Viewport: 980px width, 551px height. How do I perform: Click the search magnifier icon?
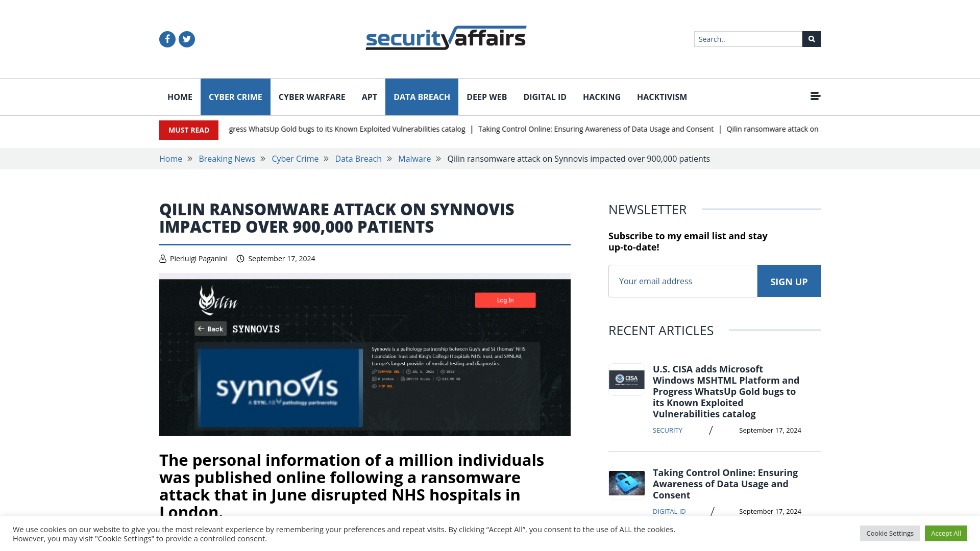pyautogui.click(x=812, y=38)
